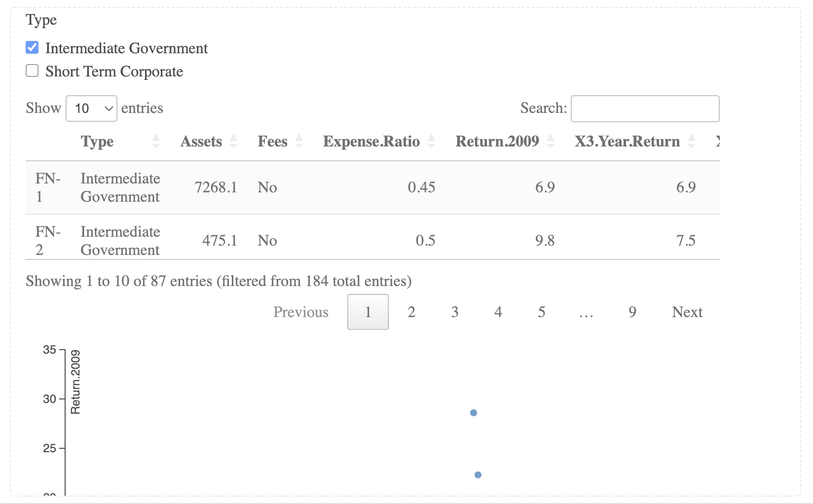Click into the Search field

pyautogui.click(x=645, y=108)
